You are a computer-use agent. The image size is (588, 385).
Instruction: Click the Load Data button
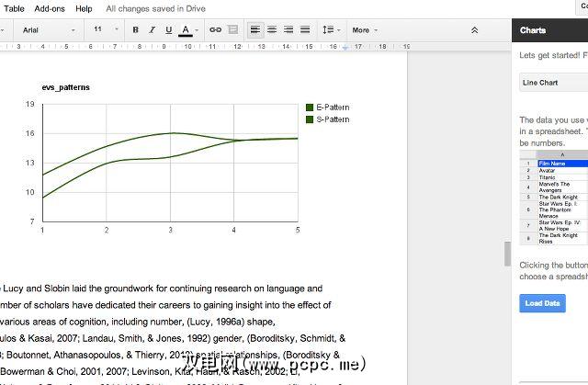(542, 303)
